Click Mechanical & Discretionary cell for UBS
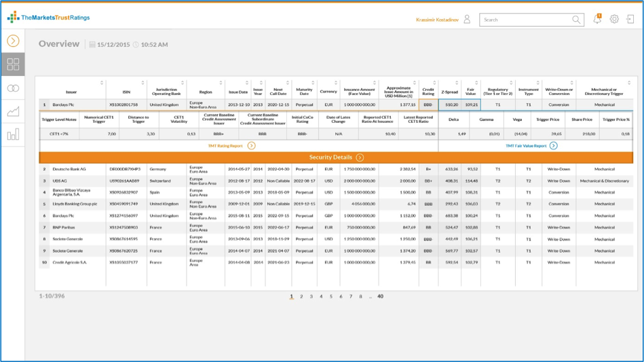Image resolution: width=644 pixels, height=362 pixels. [604, 181]
